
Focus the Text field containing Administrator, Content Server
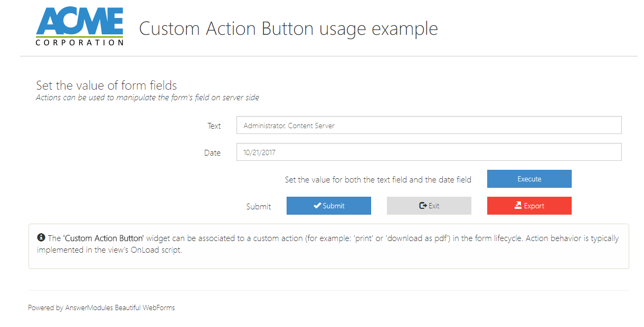pos(429,126)
